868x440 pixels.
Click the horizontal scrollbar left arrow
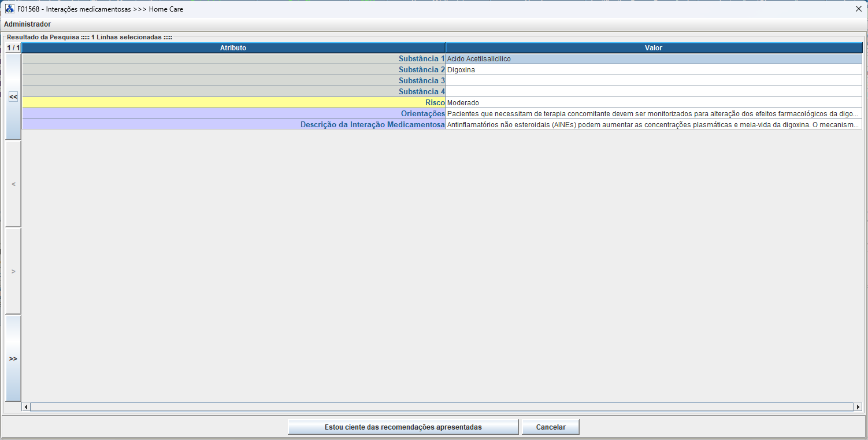tap(26, 407)
